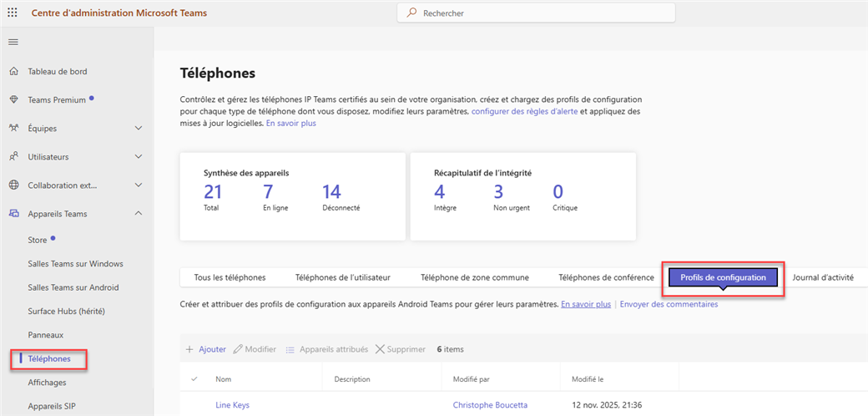Open Salles Teams sur Windows page
Viewport: 868px width, 416px height.
pyautogui.click(x=75, y=264)
